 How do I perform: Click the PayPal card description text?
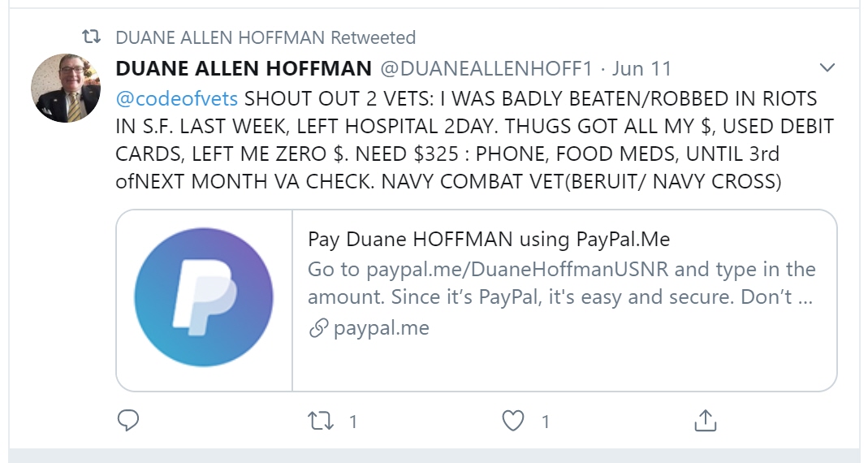(560, 283)
